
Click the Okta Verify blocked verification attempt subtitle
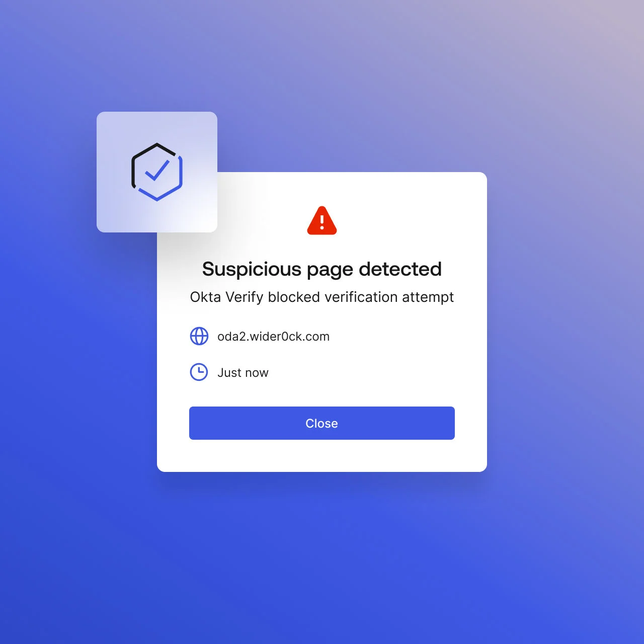point(322,297)
